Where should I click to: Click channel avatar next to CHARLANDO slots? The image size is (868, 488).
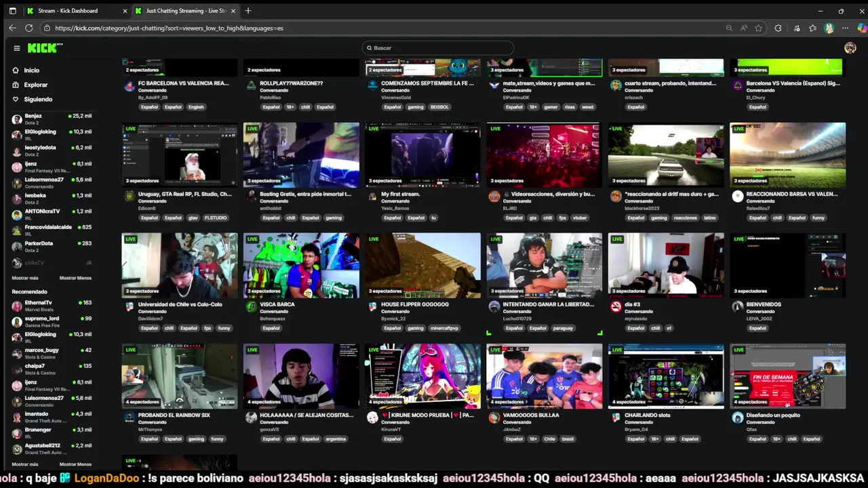coord(616,418)
